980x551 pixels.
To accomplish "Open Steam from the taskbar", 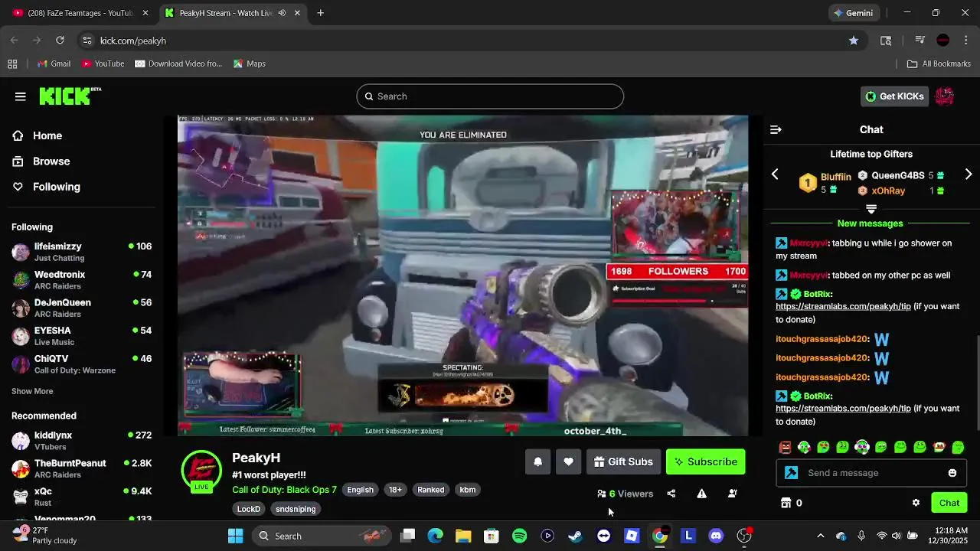I will click(x=575, y=536).
